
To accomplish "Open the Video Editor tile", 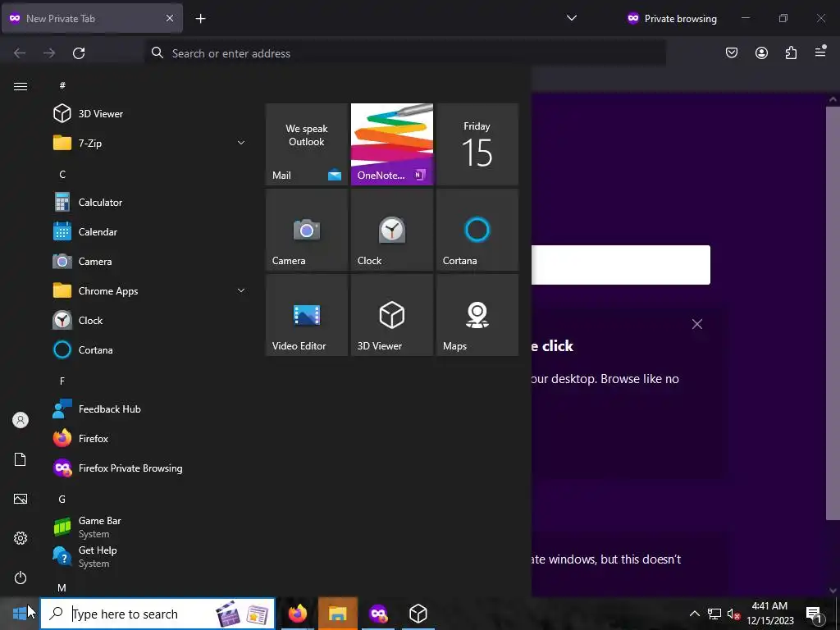I will [x=307, y=315].
